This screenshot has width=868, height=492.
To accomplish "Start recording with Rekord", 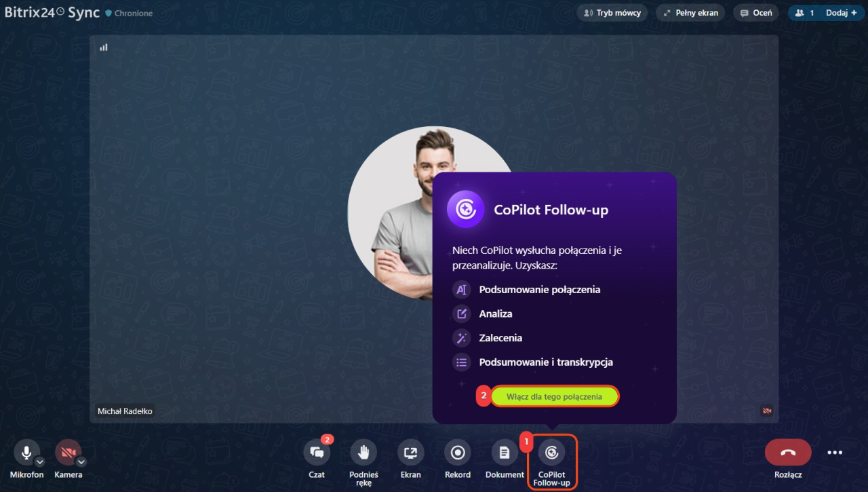I will 458,453.
